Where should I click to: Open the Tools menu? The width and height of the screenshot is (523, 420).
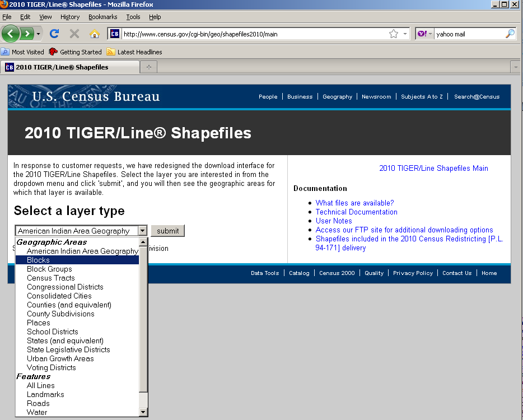click(133, 17)
